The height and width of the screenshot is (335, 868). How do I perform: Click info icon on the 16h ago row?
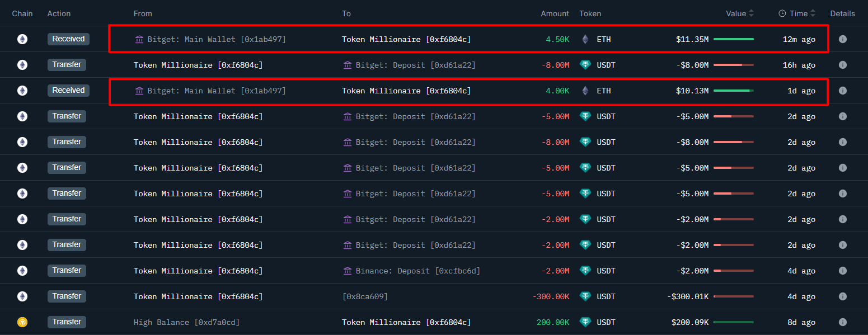point(842,65)
